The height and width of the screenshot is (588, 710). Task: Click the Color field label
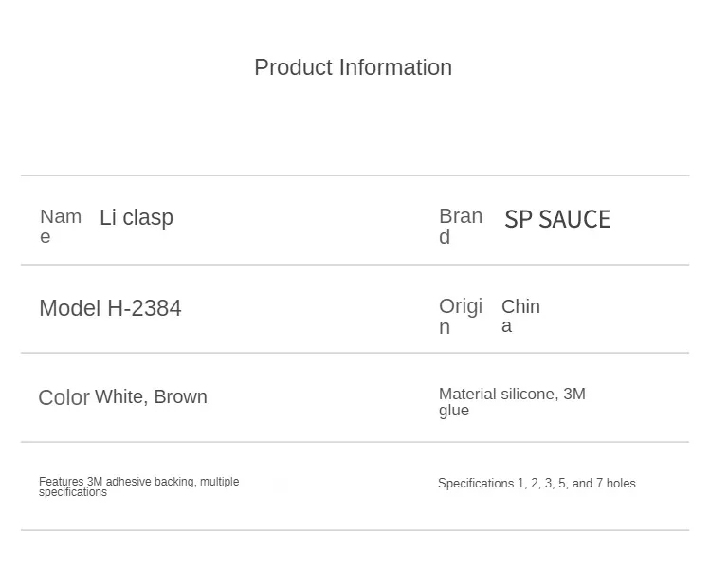point(64,397)
